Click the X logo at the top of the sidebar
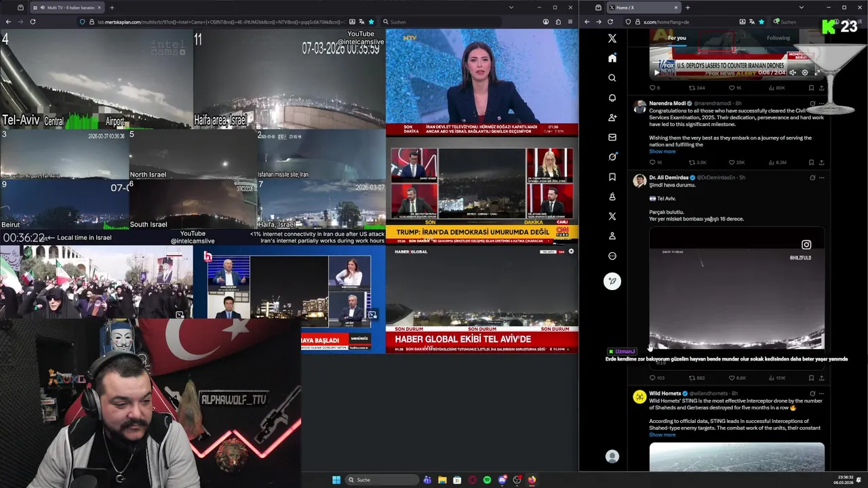This screenshot has width=868, height=488. pyautogui.click(x=612, y=39)
